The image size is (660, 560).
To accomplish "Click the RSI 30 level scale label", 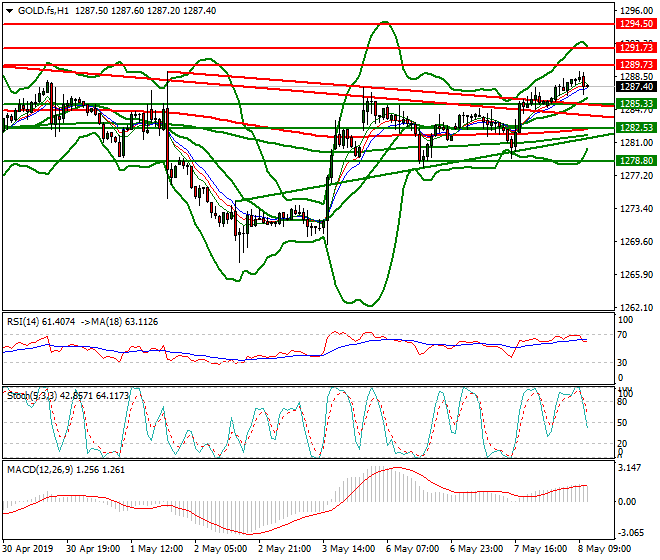I will point(623,363).
